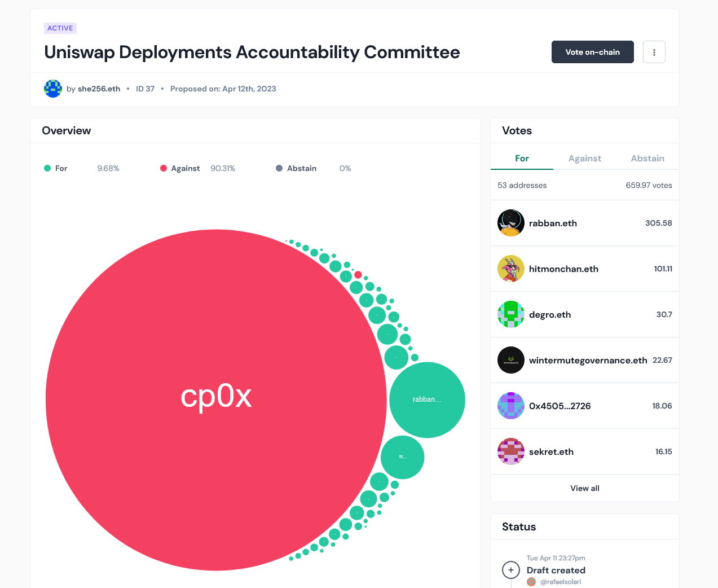
Task: Open @rafaelsolari profile link
Action: [x=561, y=582]
